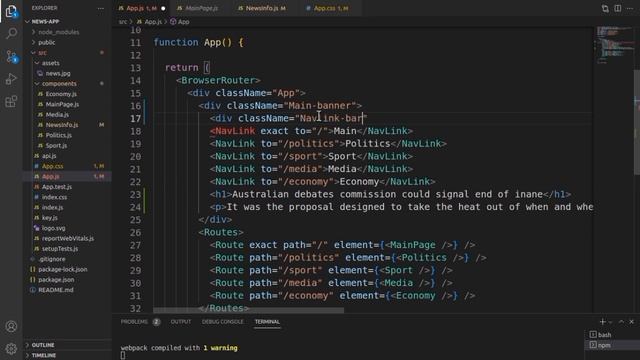Image resolution: width=640 pixels, height=360 pixels.
Task: Switch to the MainPage.js editor tab
Action: 201,8
